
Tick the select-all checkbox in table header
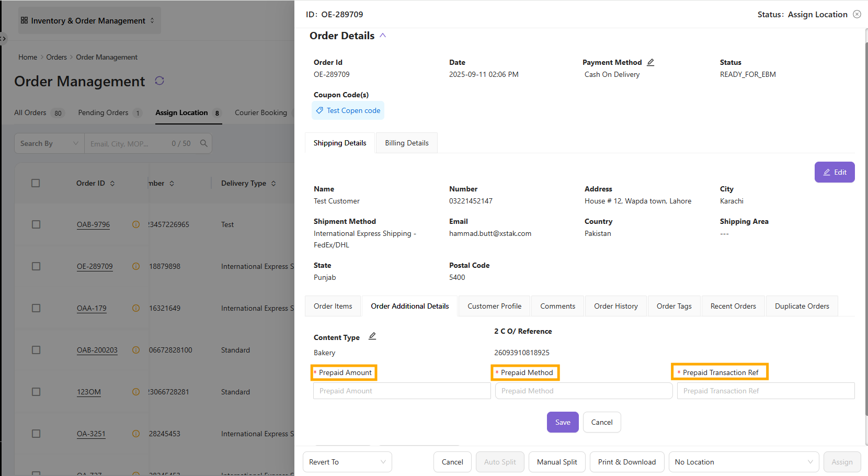[x=36, y=183]
